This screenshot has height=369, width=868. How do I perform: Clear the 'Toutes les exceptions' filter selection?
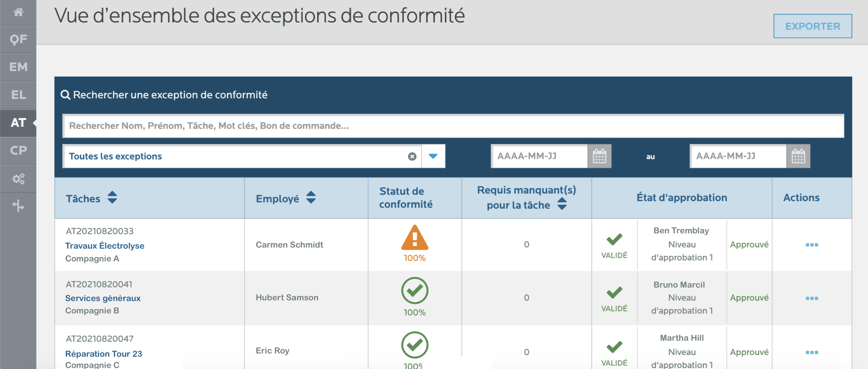coord(412,156)
